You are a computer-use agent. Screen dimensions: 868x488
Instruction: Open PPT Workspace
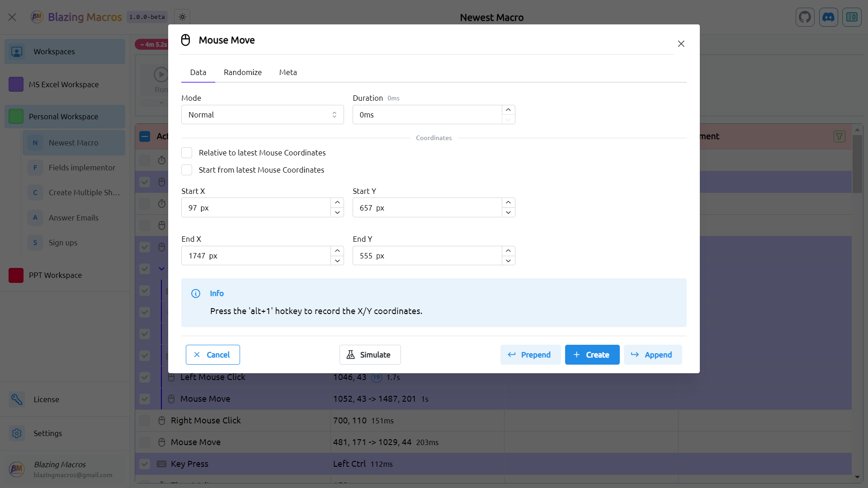[65, 275]
